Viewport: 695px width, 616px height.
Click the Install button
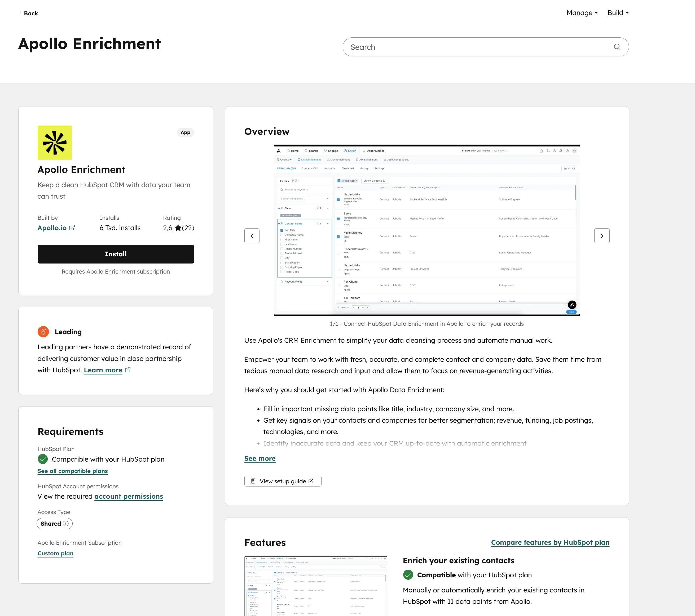pyautogui.click(x=116, y=254)
